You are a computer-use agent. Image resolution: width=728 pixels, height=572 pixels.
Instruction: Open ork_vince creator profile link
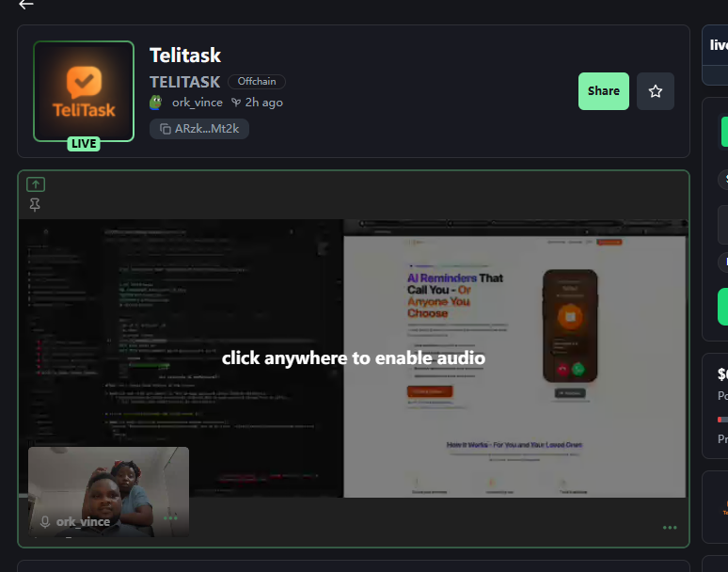(x=198, y=103)
